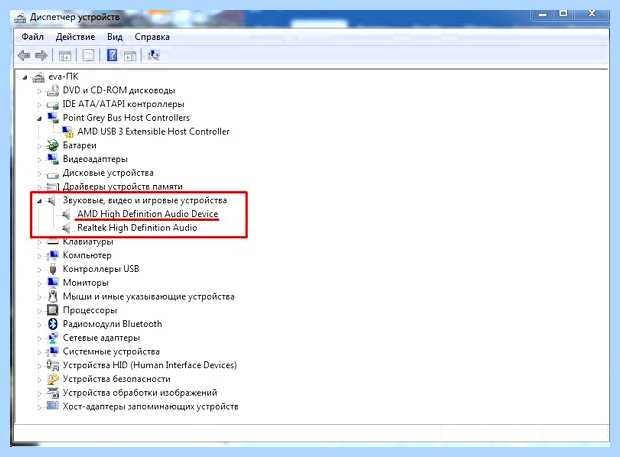Click the Мыши и иные указывающие устройства icon
Screen dimensions: 620x457
[x=53, y=296]
